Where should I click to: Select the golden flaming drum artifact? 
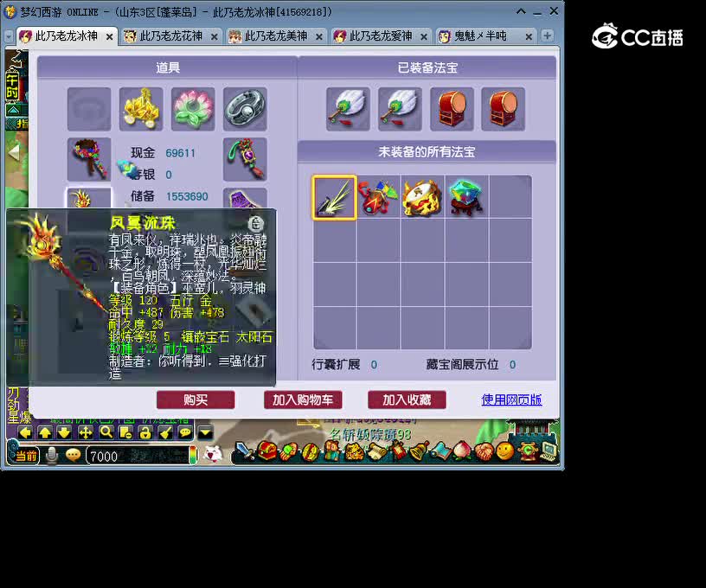coord(422,197)
